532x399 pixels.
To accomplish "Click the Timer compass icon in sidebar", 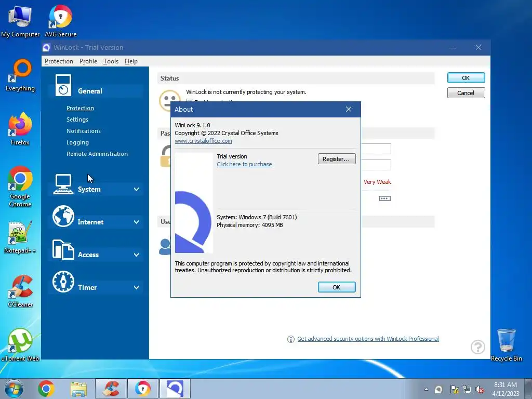I will tap(63, 282).
